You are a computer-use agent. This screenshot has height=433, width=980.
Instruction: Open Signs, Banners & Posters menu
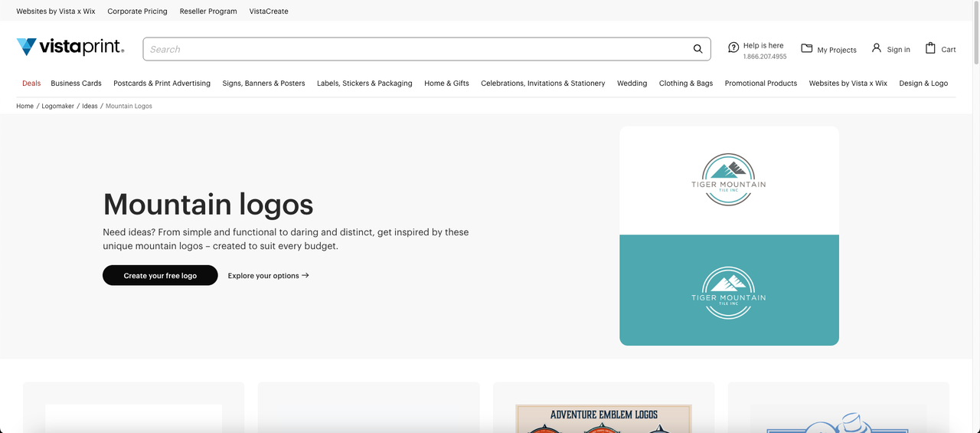click(x=263, y=83)
